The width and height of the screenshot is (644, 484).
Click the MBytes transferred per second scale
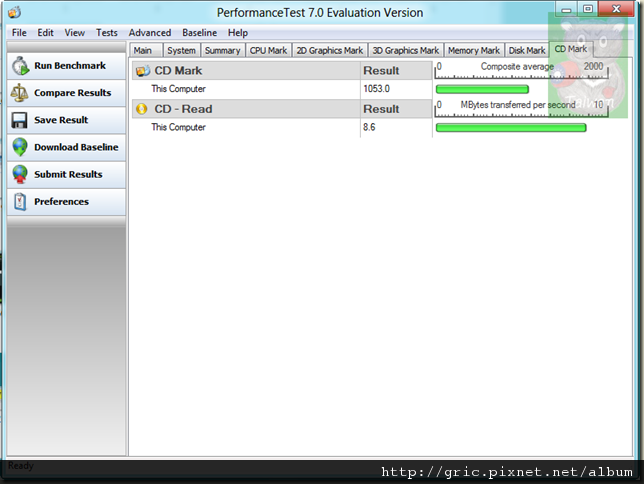pos(522,109)
